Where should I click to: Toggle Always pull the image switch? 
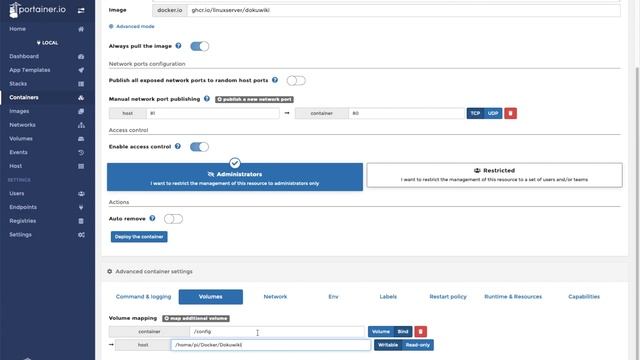(200, 46)
